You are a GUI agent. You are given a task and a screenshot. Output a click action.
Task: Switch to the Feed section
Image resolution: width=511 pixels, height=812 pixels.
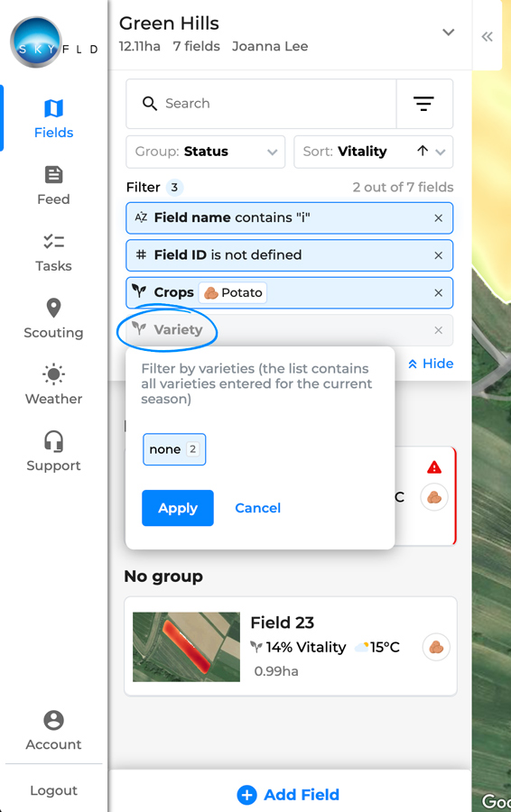click(x=53, y=185)
